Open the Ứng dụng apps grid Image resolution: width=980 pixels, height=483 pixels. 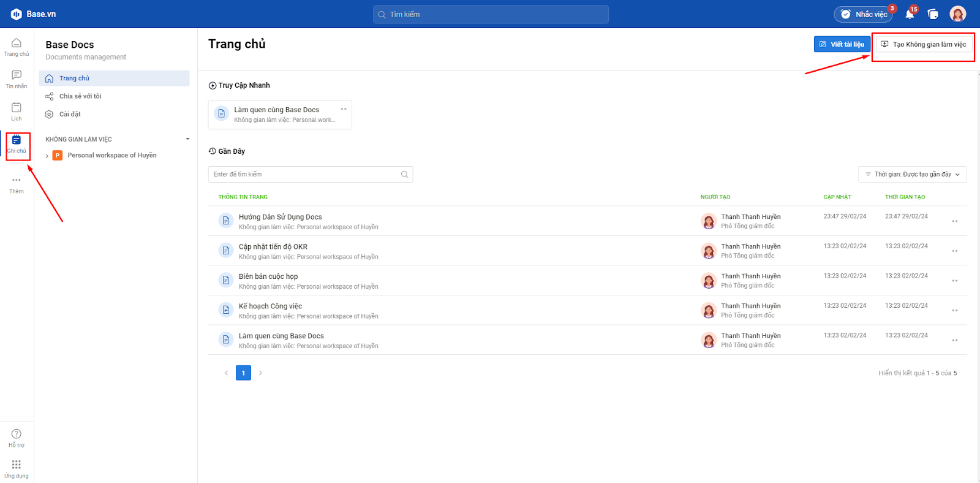17,469
